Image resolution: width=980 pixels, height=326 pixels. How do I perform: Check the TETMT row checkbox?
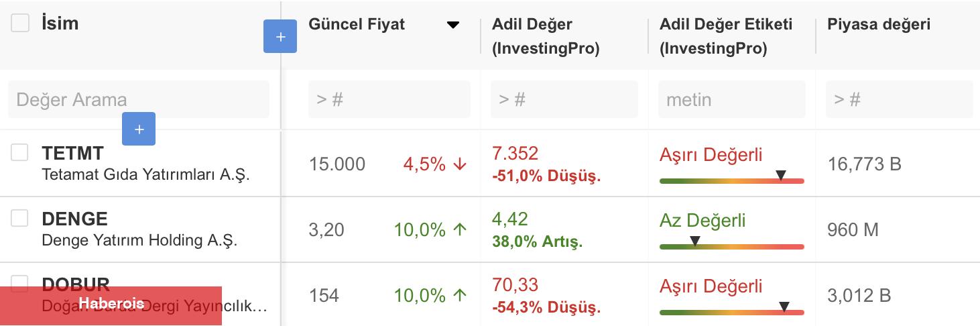pyautogui.click(x=19, y=152)
